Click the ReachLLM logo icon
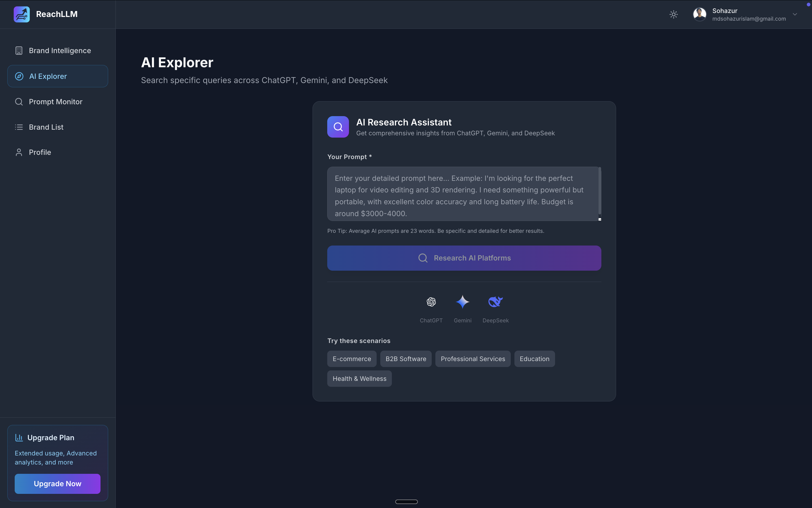 pos(22,14)
